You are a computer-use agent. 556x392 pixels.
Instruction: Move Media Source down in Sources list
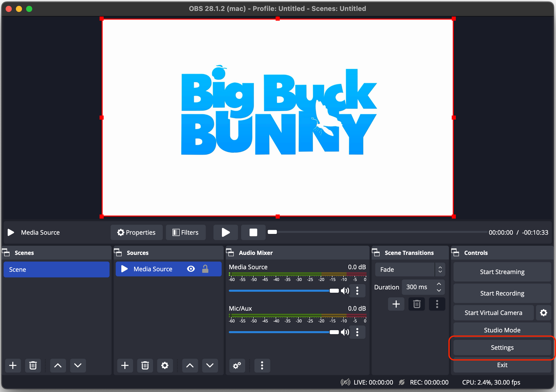pos(210,366)
